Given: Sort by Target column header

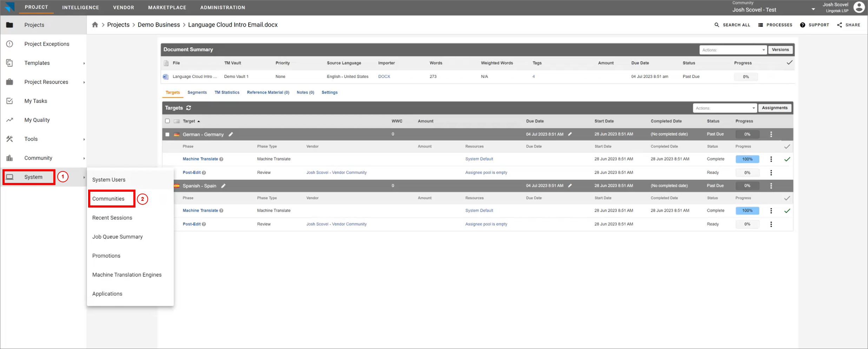Looking at the screenshot, I should [191, 121].
